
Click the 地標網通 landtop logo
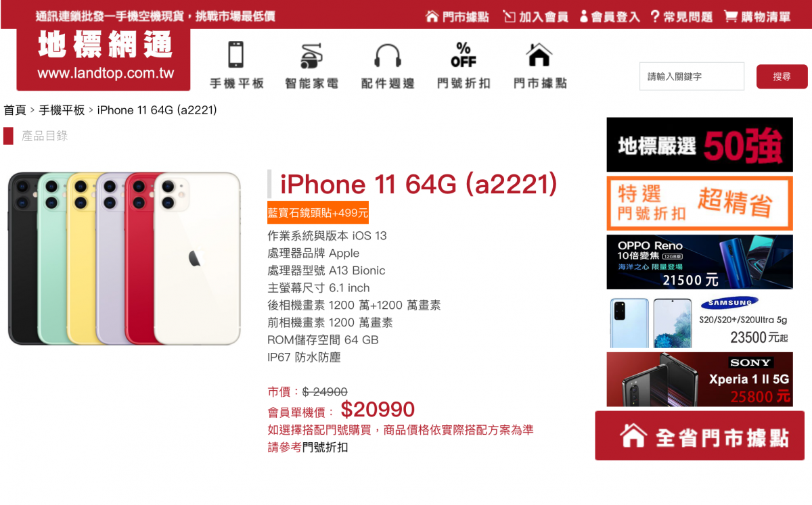[104, 58]
